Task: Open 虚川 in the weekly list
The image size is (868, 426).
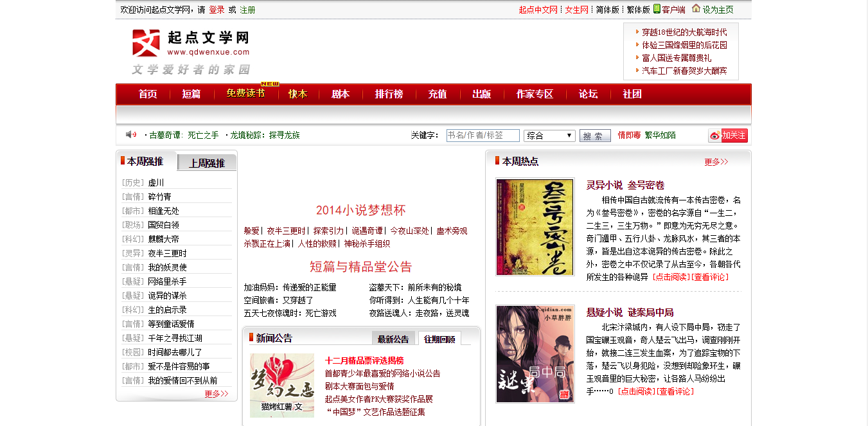Action: [x=156, y=182]
